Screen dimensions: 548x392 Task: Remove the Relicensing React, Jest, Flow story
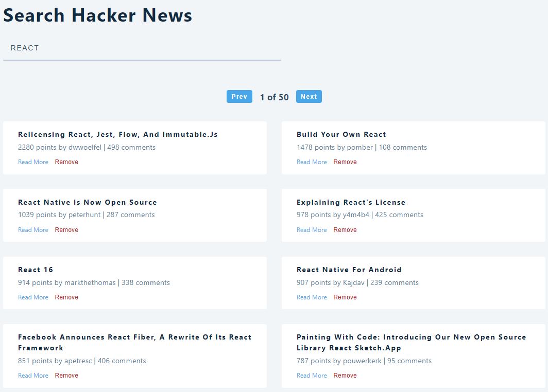(x=66, y=162)
